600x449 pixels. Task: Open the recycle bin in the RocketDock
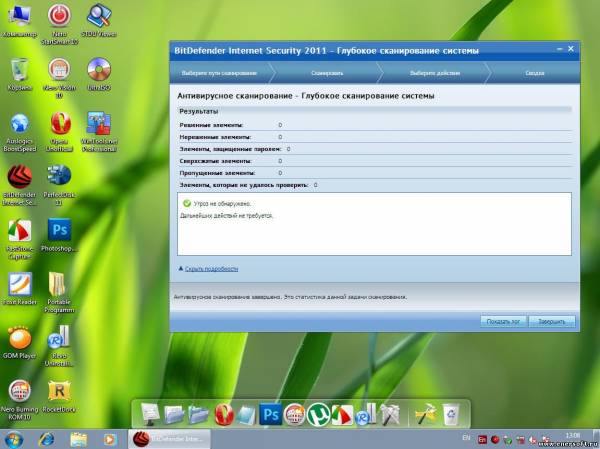tap(451, 415)
